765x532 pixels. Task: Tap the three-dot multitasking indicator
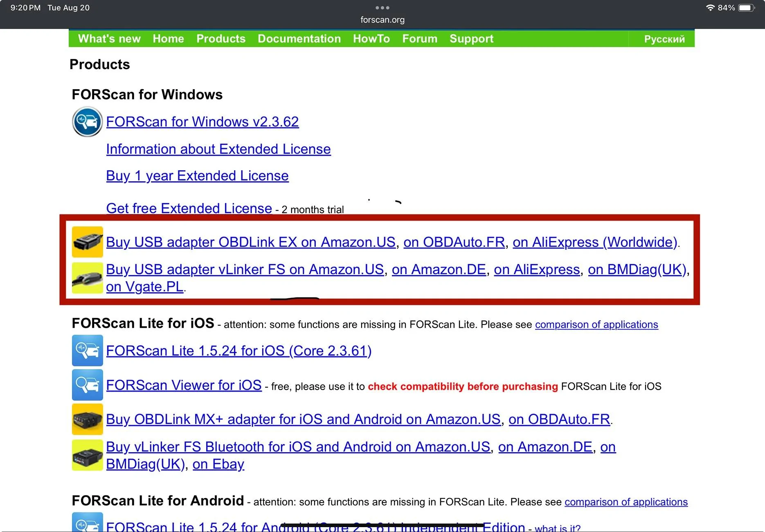click(x=382, y=8)
